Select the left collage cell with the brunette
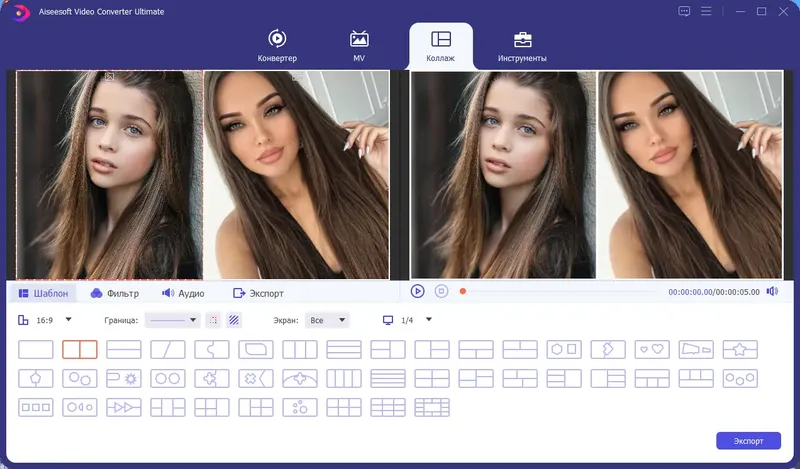The width and height of the screenshot is (800, 469). point(110,175)
